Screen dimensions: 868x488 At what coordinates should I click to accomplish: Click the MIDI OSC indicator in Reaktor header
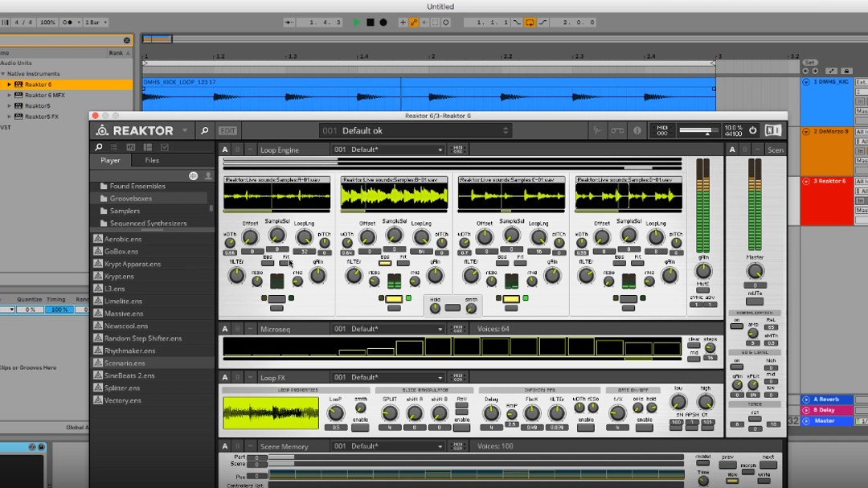pos(662,130)
